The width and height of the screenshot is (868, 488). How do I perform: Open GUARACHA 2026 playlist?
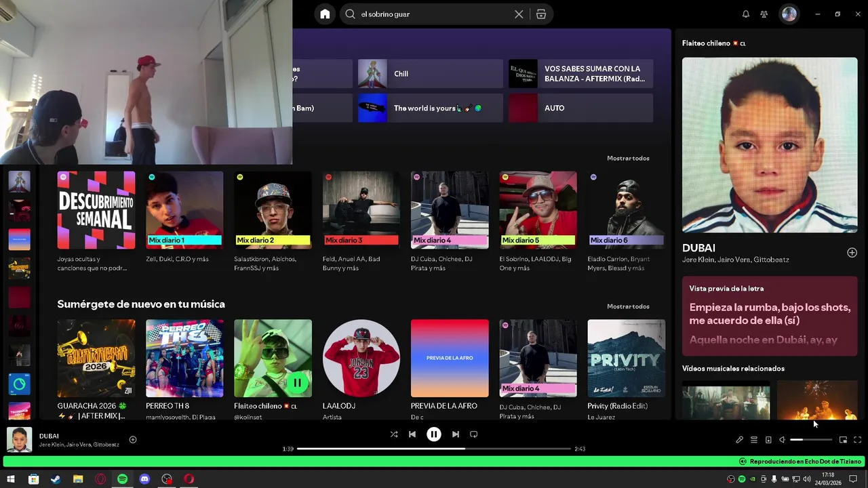(x=96, y=359)
